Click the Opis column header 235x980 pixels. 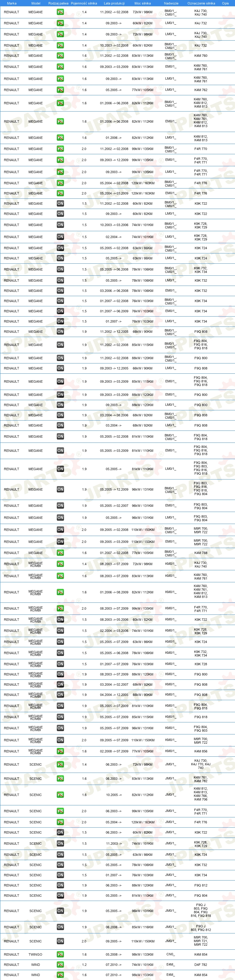[225, 3]
